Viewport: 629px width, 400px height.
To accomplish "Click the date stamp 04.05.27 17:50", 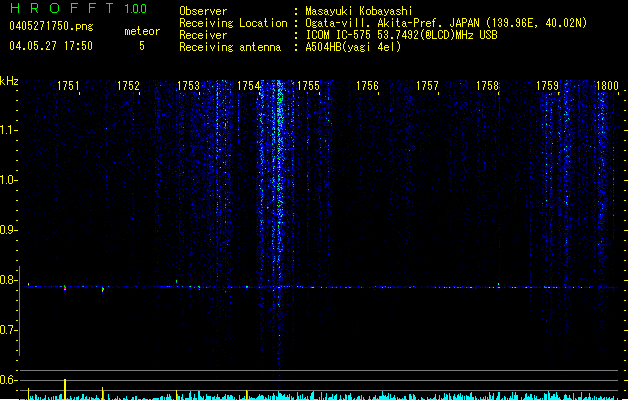I will click(51, 46).
